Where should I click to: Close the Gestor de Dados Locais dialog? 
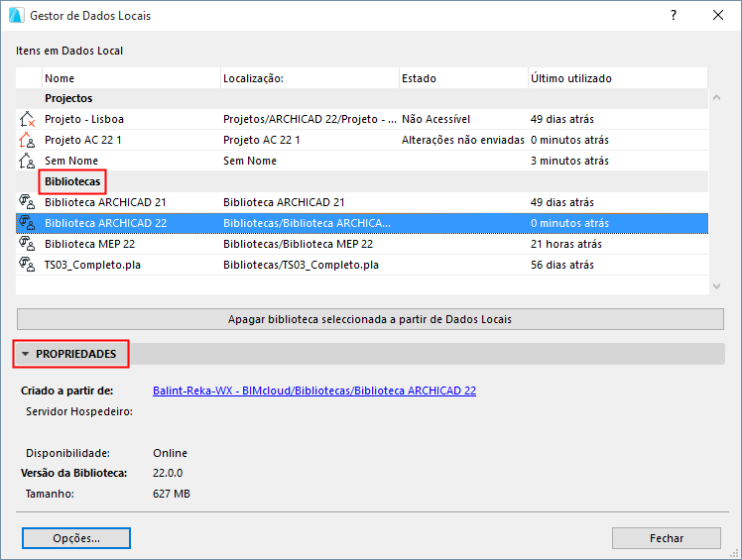tap(718, 16)
